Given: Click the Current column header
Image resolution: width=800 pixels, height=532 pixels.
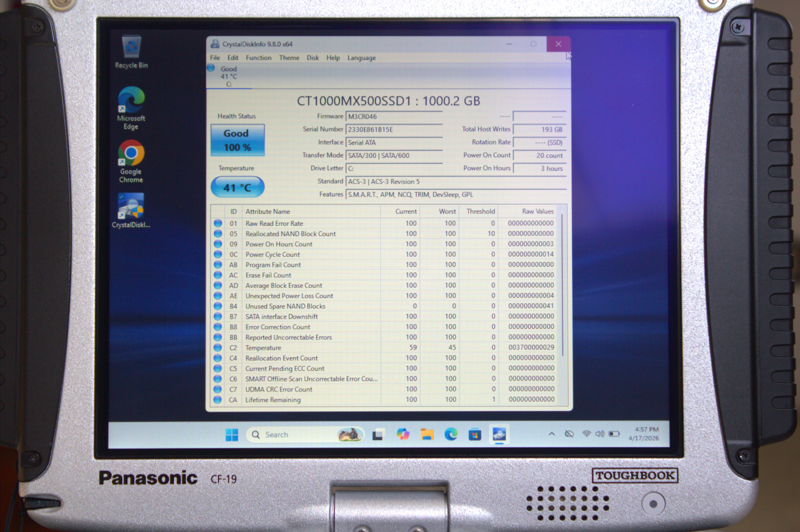Looking at the screenshot, I should tap(400, 212).
